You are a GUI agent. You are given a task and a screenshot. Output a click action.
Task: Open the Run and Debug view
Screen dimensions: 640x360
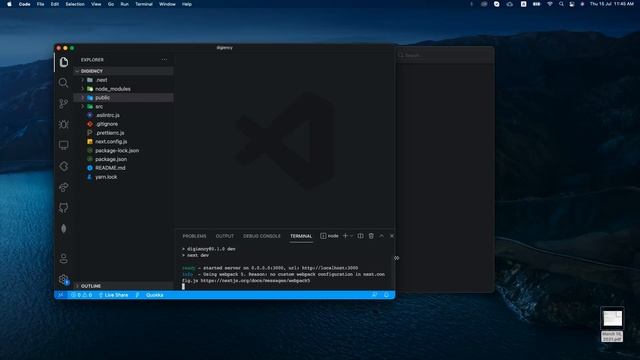(x=64, y=124)
